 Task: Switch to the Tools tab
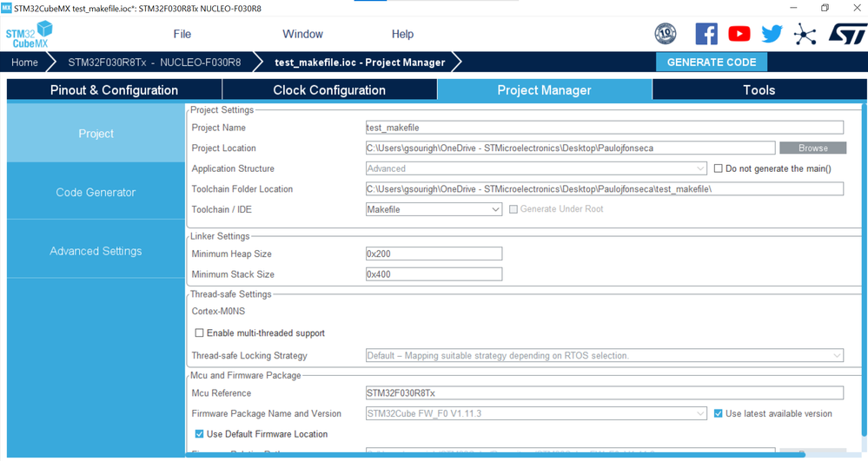click(x=759, y=89)
